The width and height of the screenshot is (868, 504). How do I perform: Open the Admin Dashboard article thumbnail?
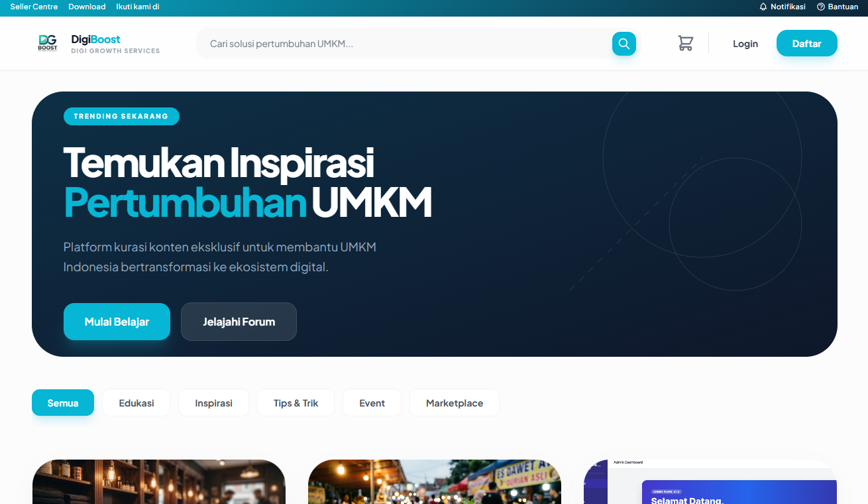pos(710,481)
